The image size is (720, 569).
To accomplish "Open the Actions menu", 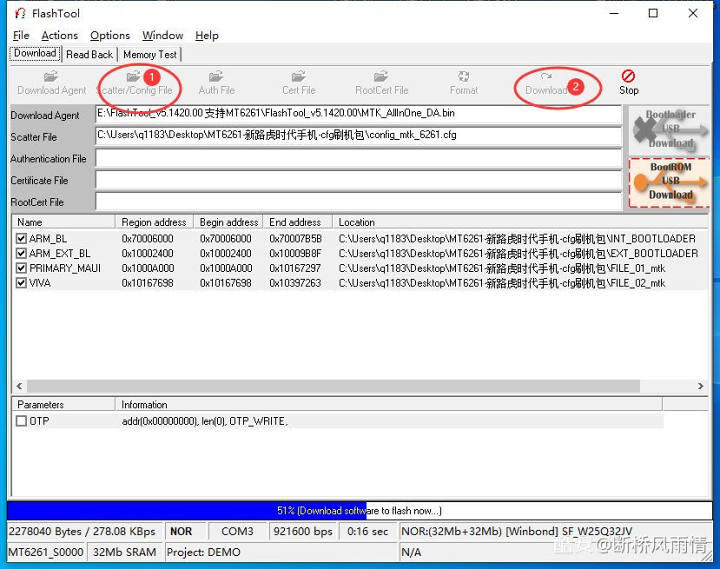I will (x=60, y=35).
